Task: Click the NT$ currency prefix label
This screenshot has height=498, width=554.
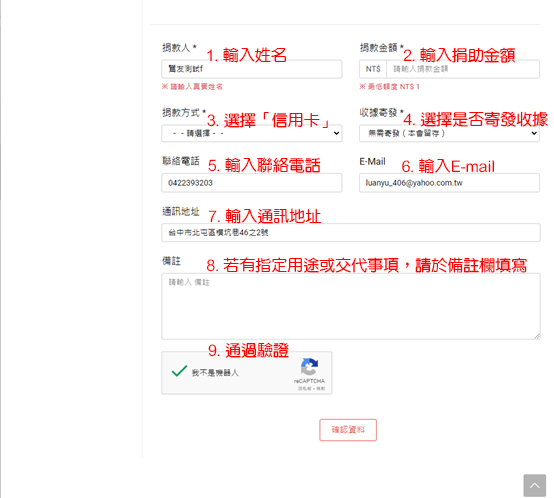Action: pos(373,69)
